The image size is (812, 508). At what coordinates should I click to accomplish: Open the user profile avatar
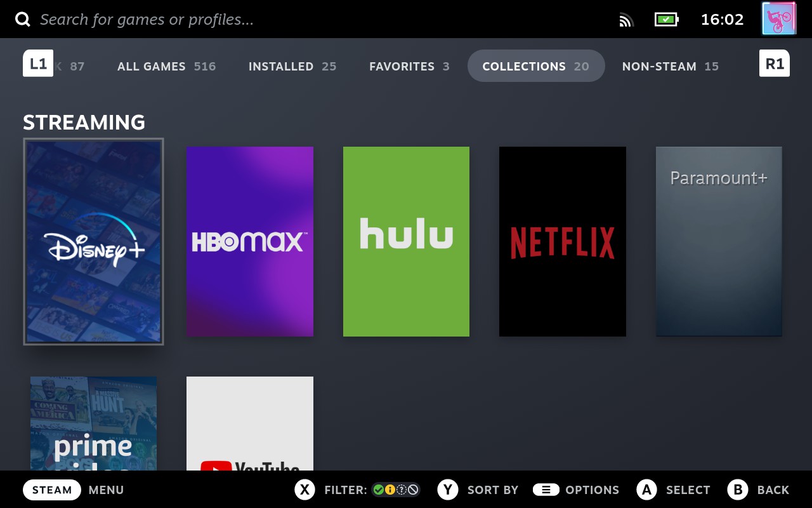point(778,18)
